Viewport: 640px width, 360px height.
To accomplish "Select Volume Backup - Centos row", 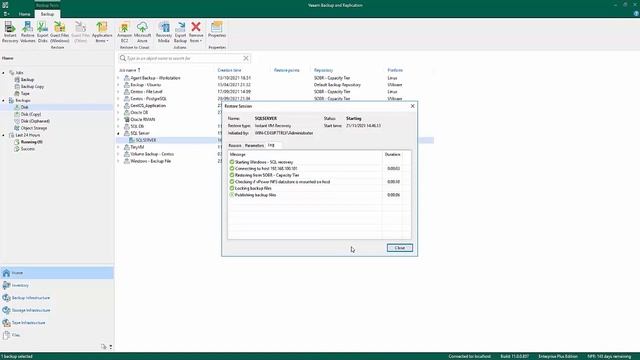I will pyautogui.click(x=152, y=154).
